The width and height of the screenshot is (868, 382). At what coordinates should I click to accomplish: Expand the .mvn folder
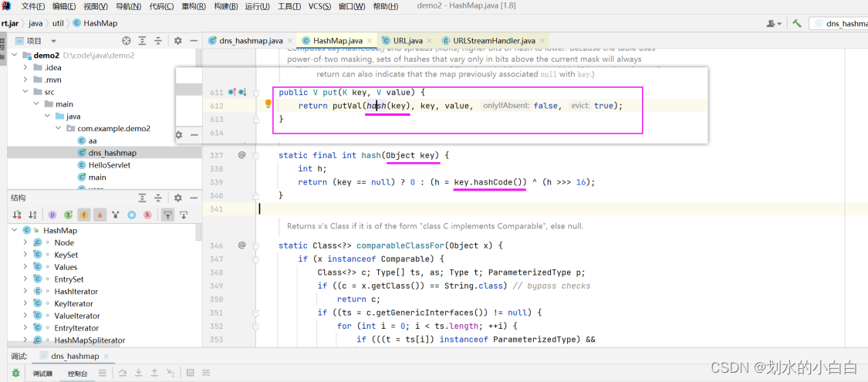(25, 79)
